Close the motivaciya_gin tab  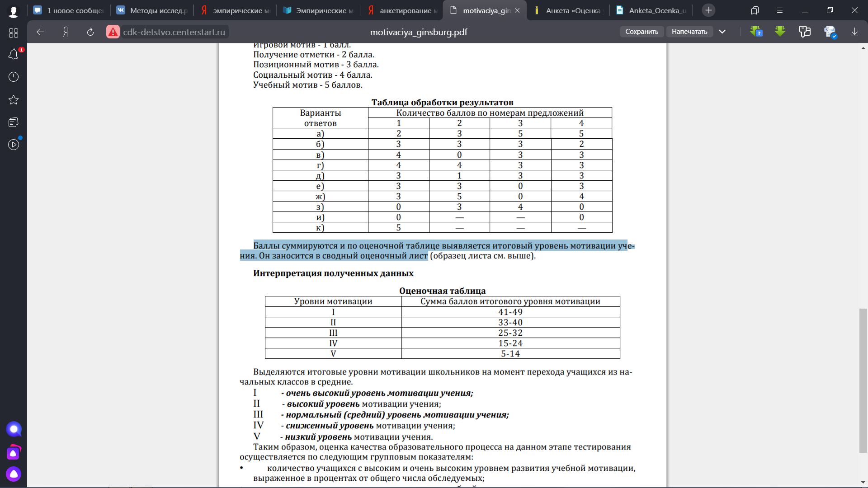pyautogui.click(x=517, y=10)
